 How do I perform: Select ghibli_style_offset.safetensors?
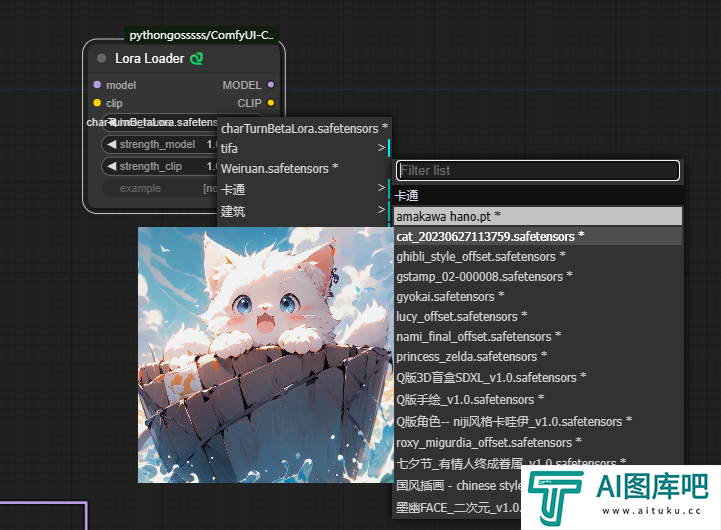538,256
